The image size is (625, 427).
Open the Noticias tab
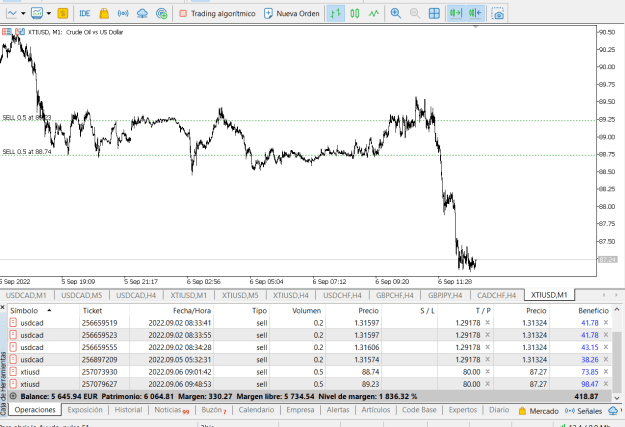pos(171,410)
